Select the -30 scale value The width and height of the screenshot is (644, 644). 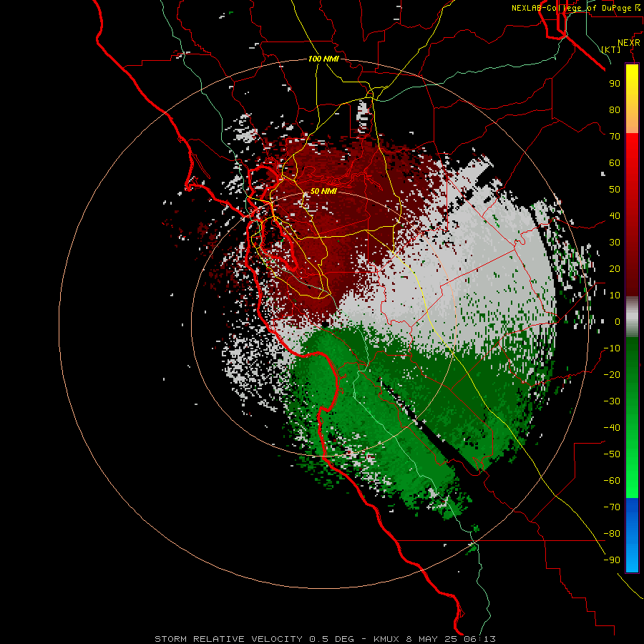(612, 401)
